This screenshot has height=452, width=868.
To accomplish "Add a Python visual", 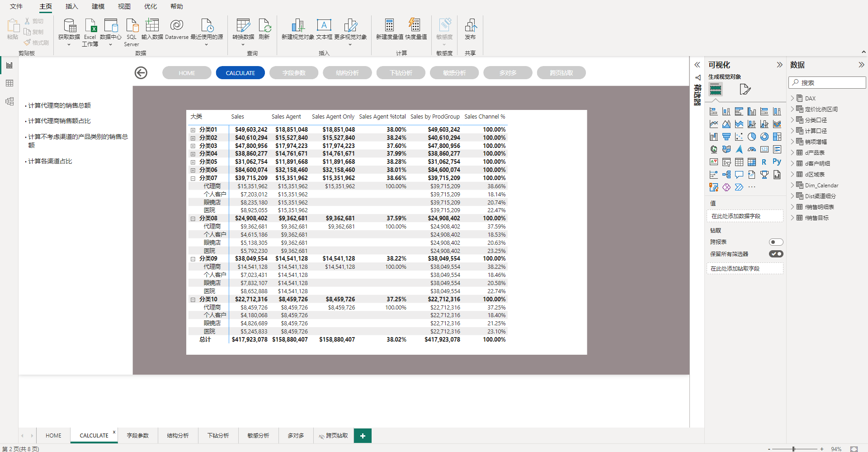I will [x=777, y=162].
